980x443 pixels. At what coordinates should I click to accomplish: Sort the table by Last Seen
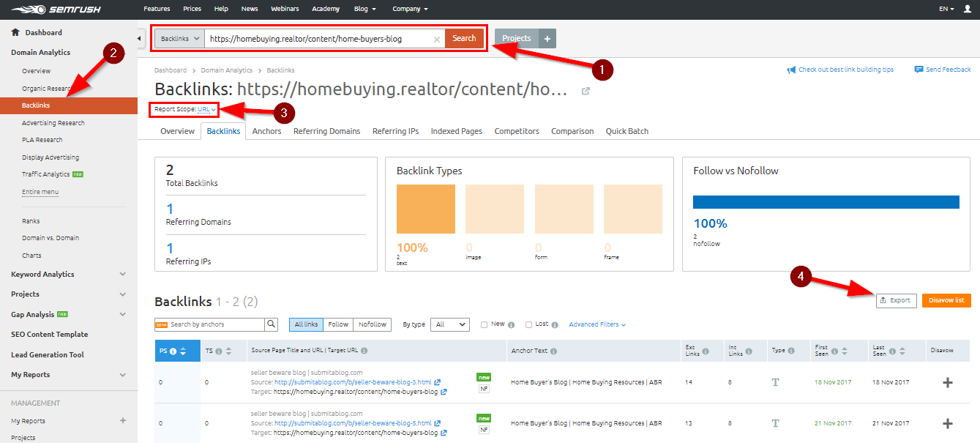(x=901, y=351)
